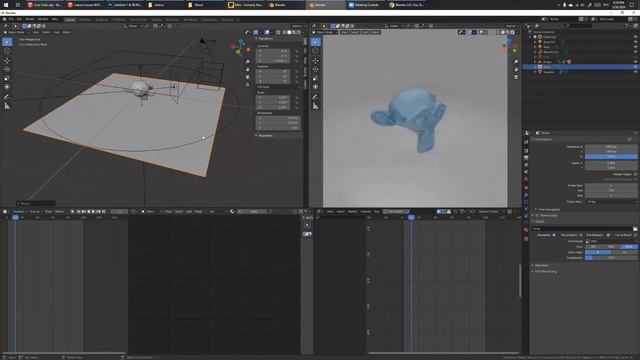Hide BezierCircle object in outliner

pyautogui.click(x=635, y=52)
